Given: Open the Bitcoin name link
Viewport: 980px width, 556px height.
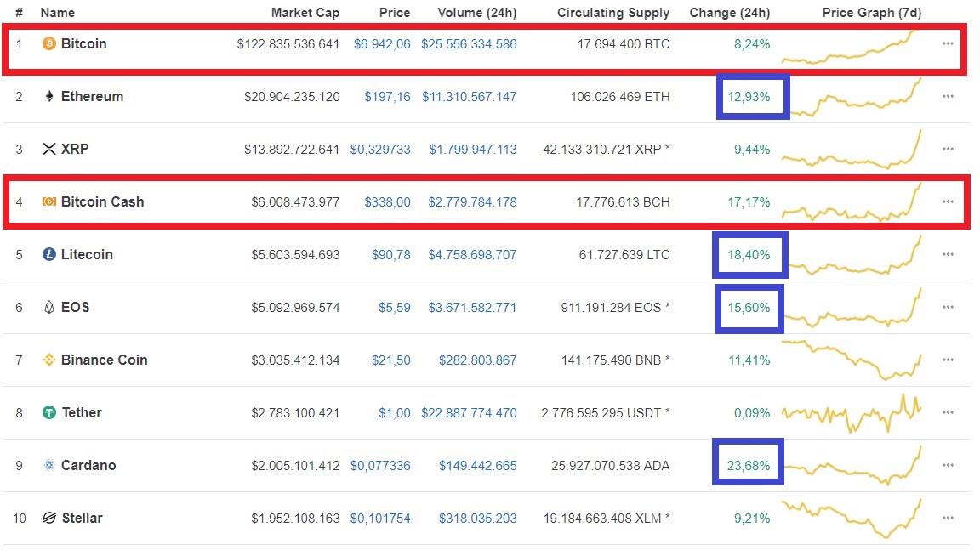Looking at the screenshot, I should coord(83,43).
